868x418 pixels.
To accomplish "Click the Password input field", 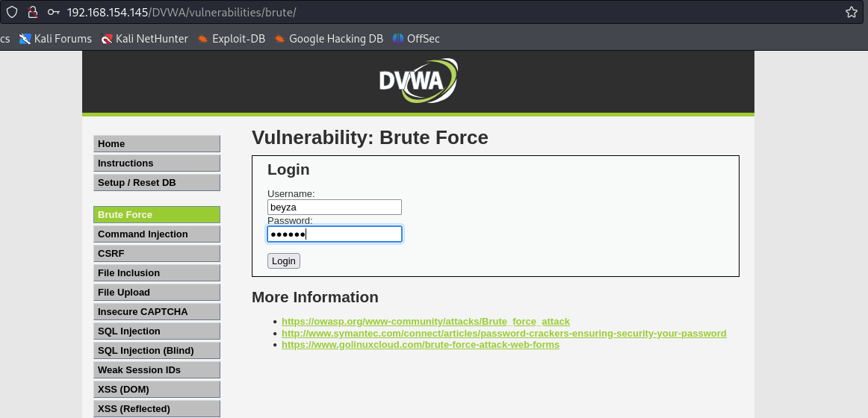I will click(x=335, y=234).
